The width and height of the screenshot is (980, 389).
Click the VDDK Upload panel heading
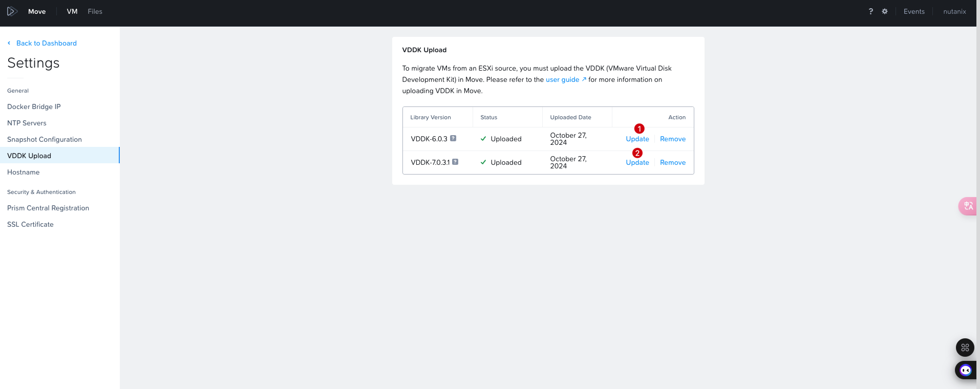click(424, 50)
